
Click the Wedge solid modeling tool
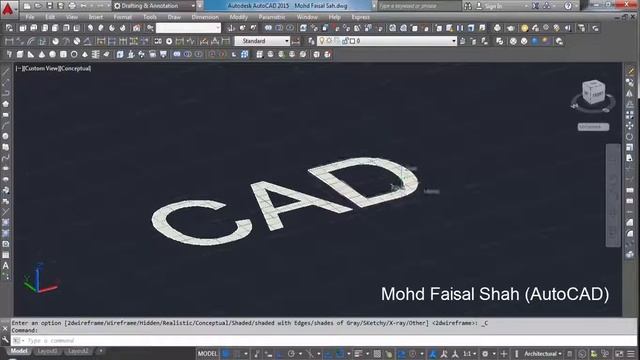[31, 54]
